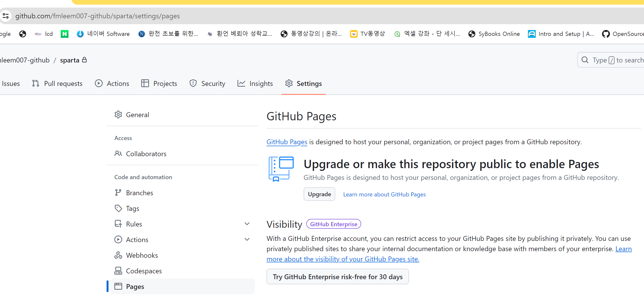Viewport: 644px width, 297px height.
Task: Click the search magnifier icon
Action: pyautogui.click(x=585, y=60)
